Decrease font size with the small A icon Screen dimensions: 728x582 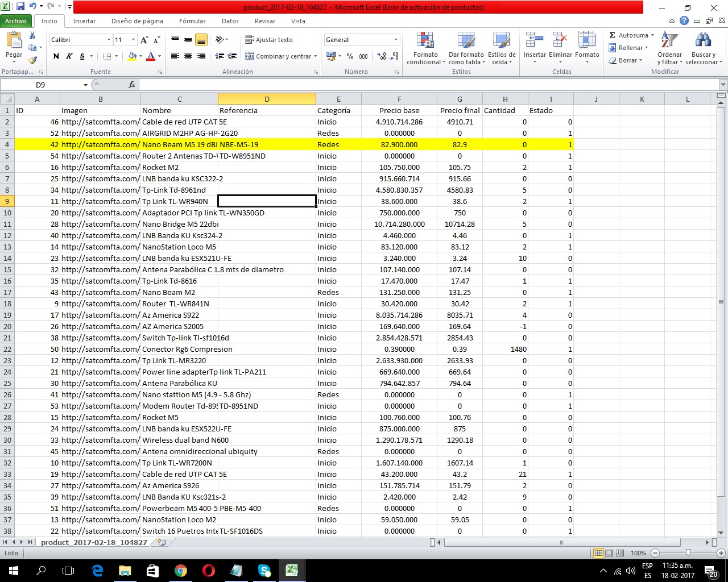pyautogui.click(x=157, y=40)
